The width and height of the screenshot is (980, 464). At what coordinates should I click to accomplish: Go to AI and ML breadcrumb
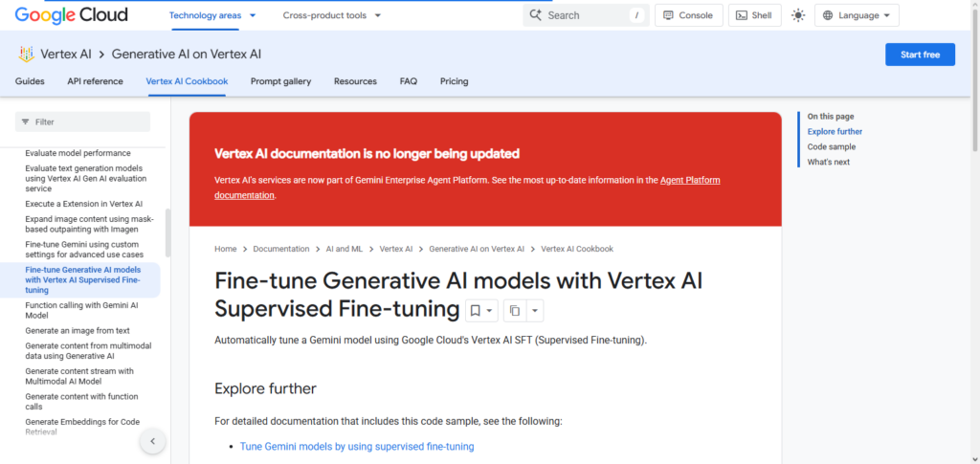tap(345, 249)
